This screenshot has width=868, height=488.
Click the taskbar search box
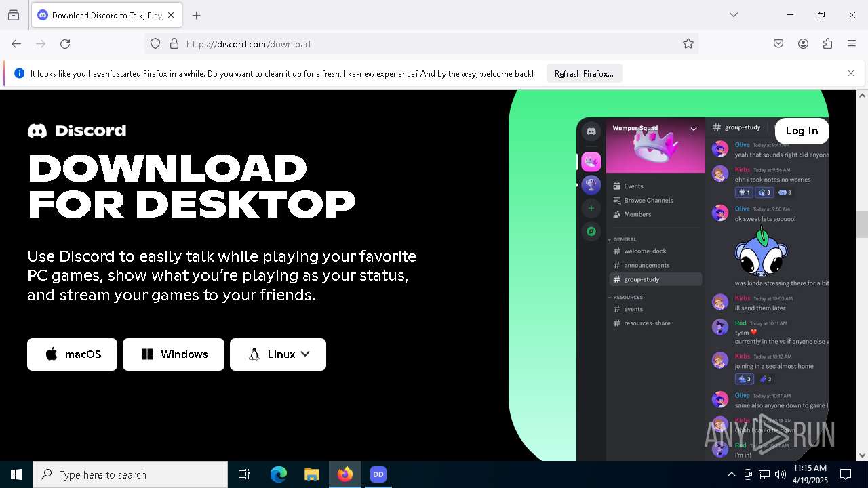pos(130,474)
